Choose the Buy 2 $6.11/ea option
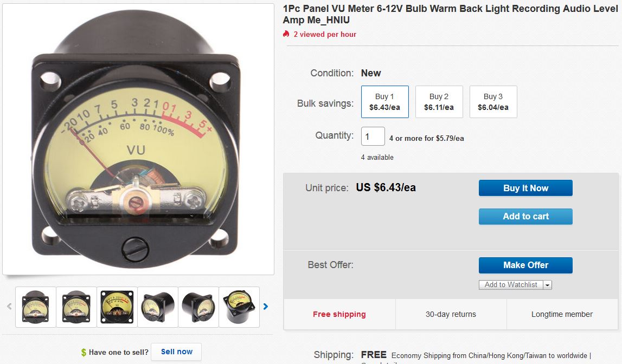The image size is (622, 364). [x=439, y=102]
